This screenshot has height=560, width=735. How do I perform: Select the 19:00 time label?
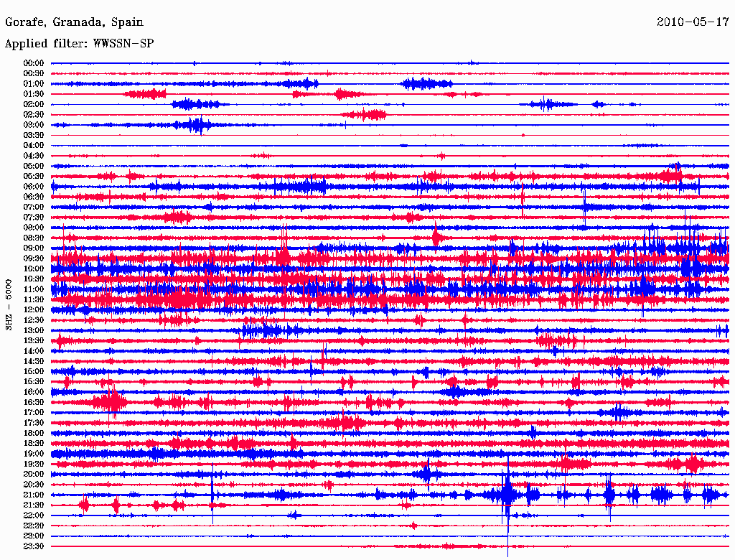tap(33, 454)
